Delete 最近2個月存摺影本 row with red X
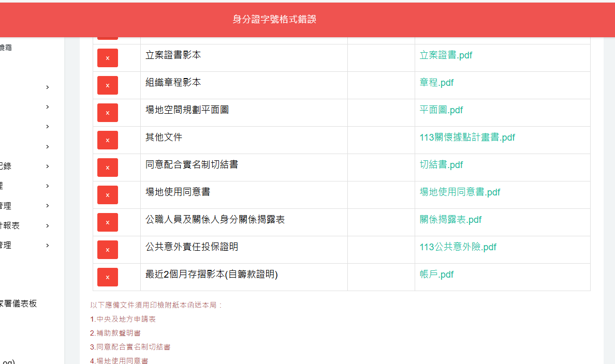 point(107,277)
